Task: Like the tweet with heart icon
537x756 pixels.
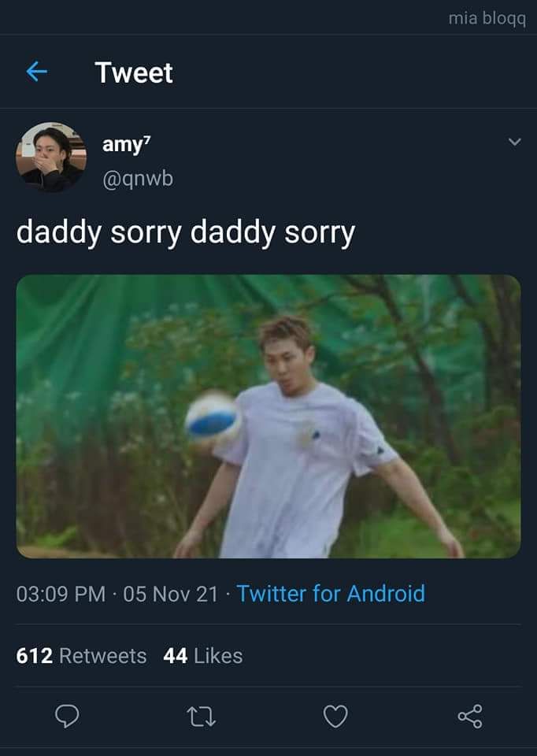Action: [335, 716]
